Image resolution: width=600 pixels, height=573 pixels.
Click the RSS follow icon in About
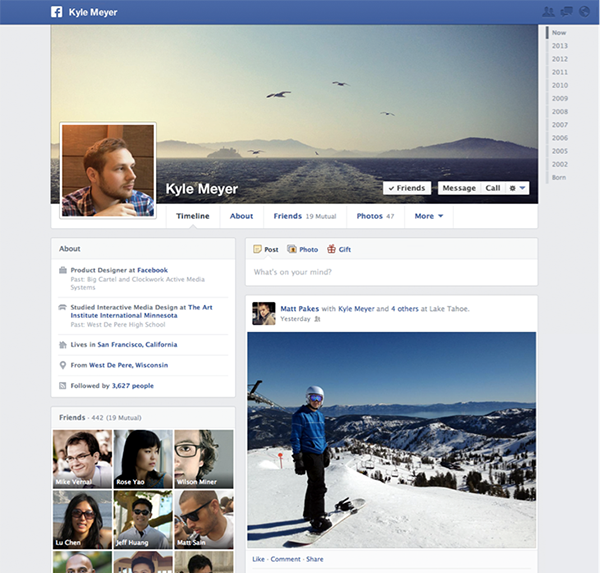[x=63, y=385]
